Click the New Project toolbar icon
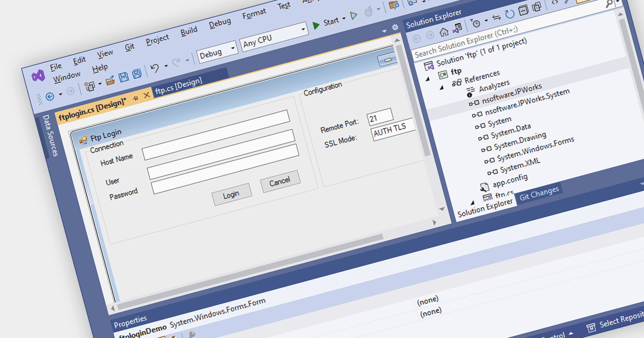Viewport: 644px width, 338px height. pos(89,86)
